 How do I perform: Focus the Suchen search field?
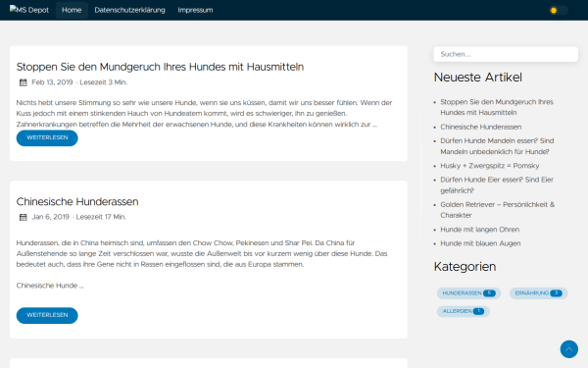506,54
